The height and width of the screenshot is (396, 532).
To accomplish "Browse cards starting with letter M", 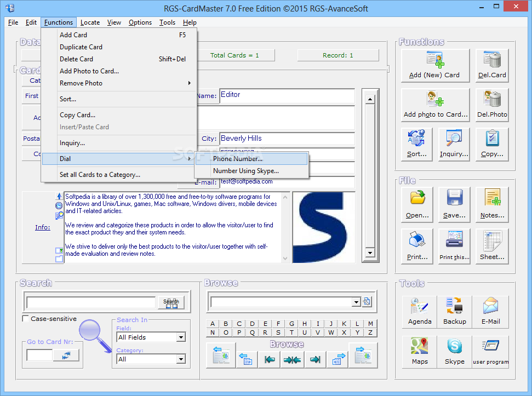I will point(370,324).
